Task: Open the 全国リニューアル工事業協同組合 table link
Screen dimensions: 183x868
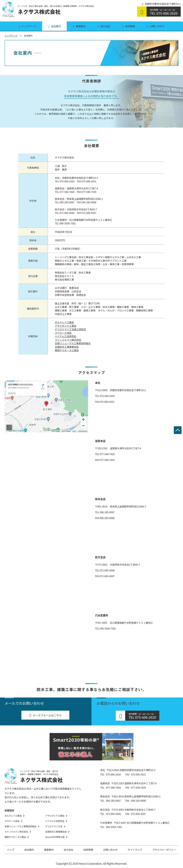Action: 73,343
